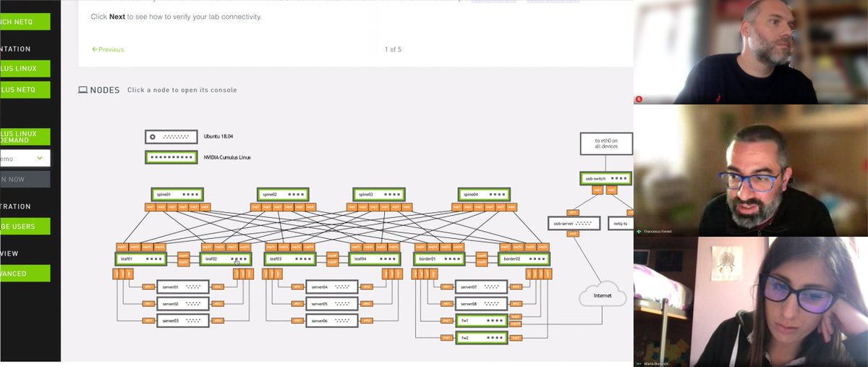Open the demo selection dropdown in sidebar
Screen dimensions: 868x367
(25, 159)
